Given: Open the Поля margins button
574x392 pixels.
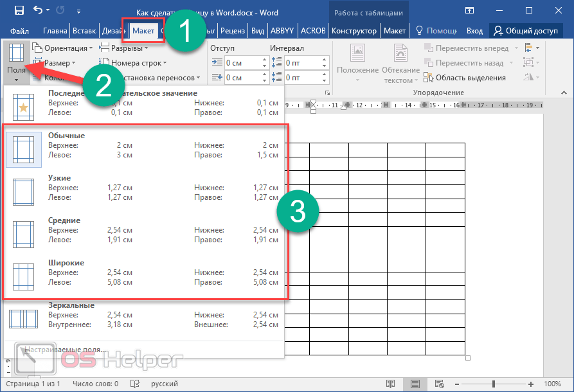Looking at the screenshot, I should tap(15, 63).
